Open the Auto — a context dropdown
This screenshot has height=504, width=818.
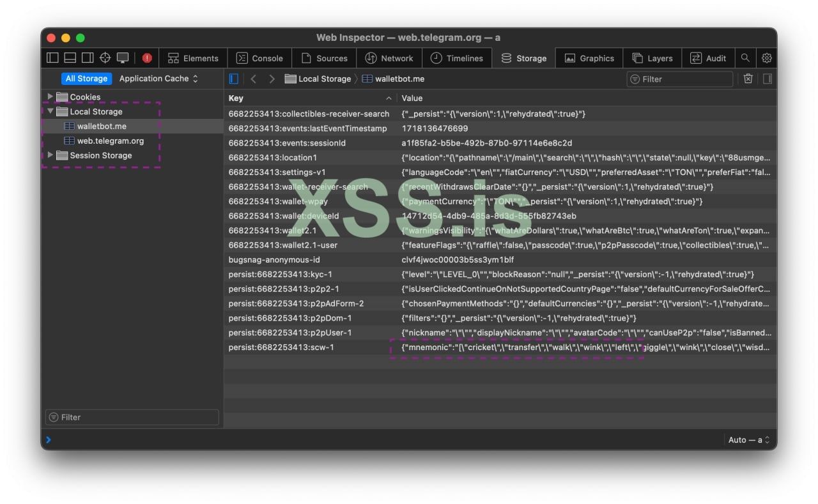click(x=749, y=439)
